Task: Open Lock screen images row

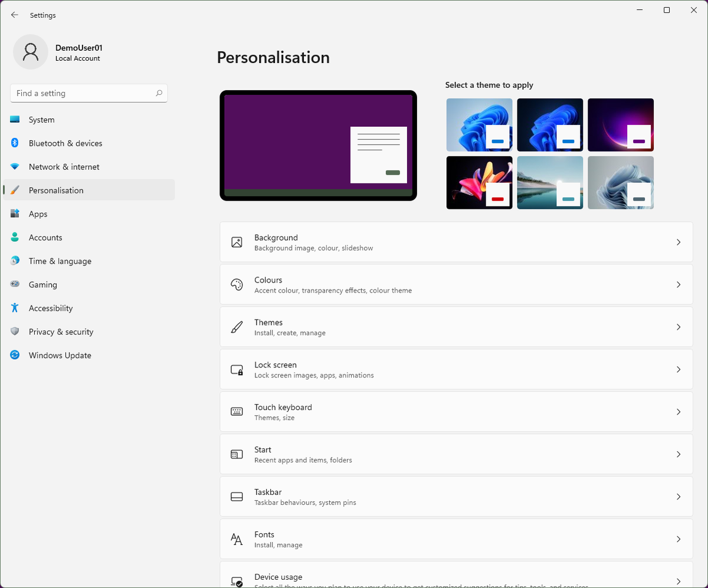Action: [456, 370]
